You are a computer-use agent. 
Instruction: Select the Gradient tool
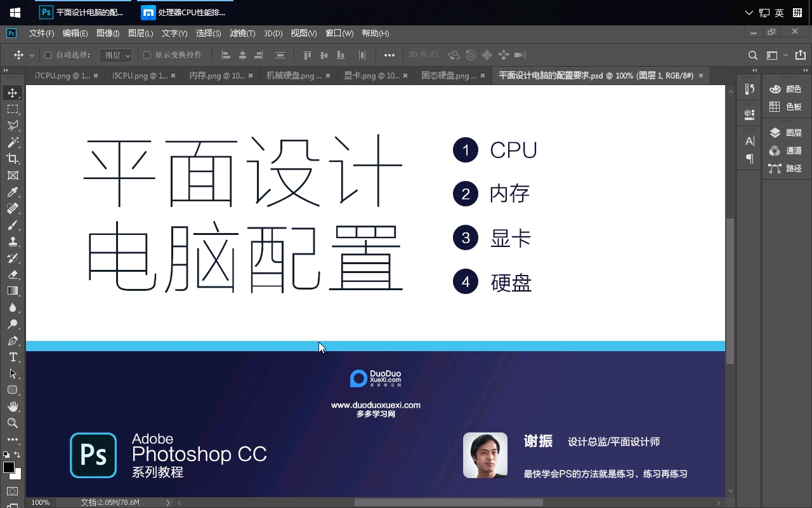click(x=13, y=291)
